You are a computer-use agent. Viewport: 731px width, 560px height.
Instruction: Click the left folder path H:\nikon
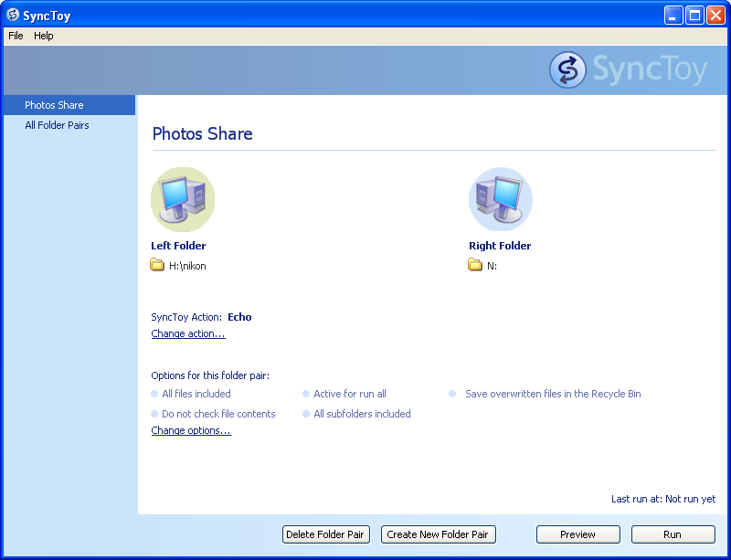point(187,266)
